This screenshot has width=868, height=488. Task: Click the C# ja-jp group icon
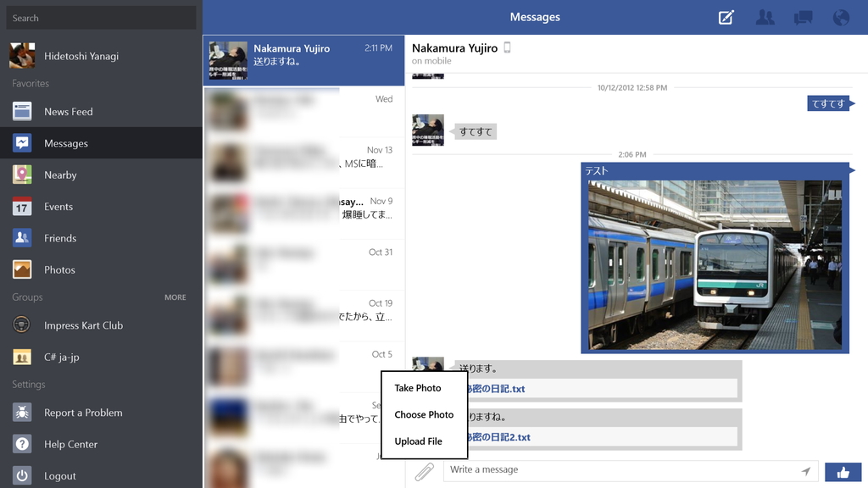point(22,357)
